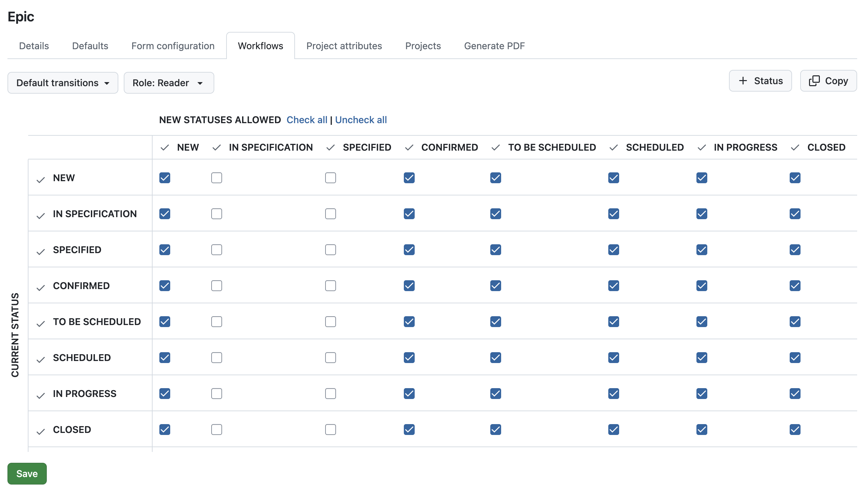868x494 pixels.
Task: Click the checkmark icon beside SPECIFIED row label
Action: click(x=41, y=252)
